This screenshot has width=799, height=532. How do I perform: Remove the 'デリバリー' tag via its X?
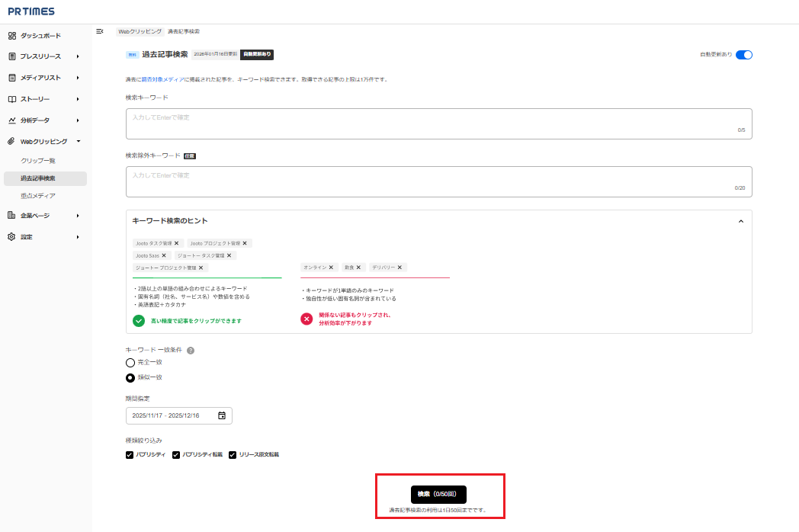click(x=400, y=268)
